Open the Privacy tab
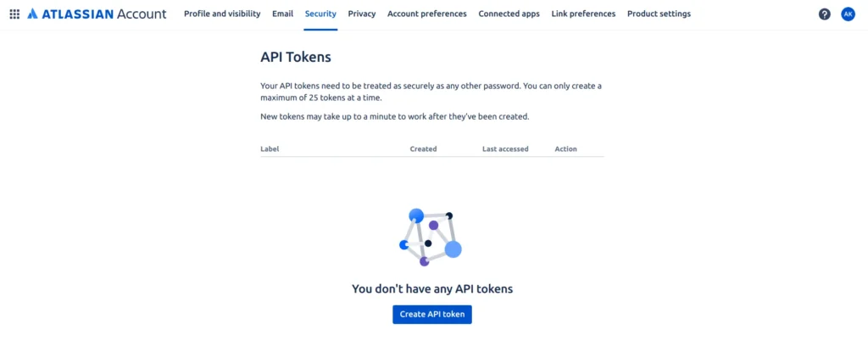The height and width of the screenshot is (341, 868). coord(362,14)
